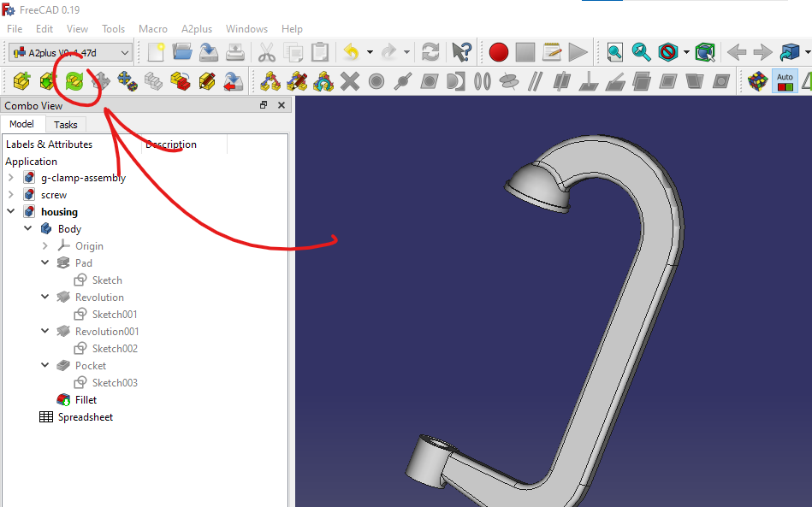Screen dimensions: 812x507
Task: Save and exit active part
Action: point(233,81)
